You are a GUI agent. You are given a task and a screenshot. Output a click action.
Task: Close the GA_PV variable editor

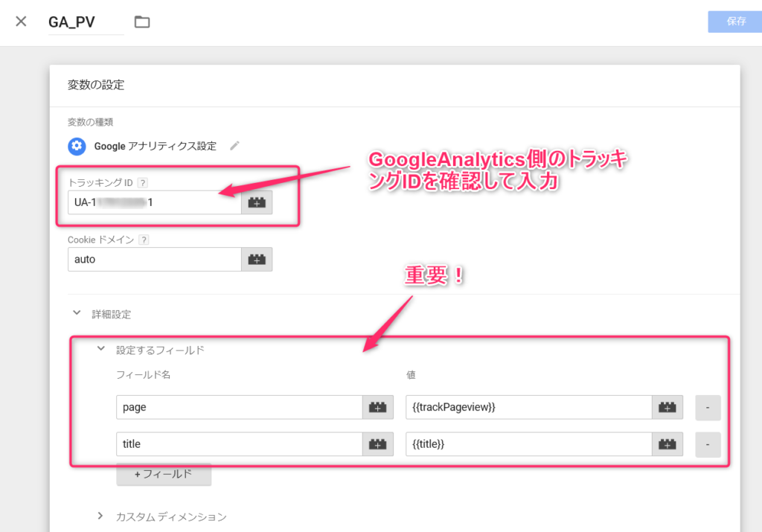tap(21, 22)
